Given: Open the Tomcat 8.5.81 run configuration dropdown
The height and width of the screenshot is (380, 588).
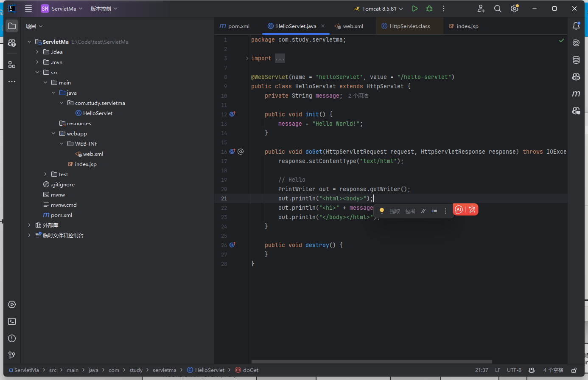Looking at the screenshot, I should pos(379,8).
